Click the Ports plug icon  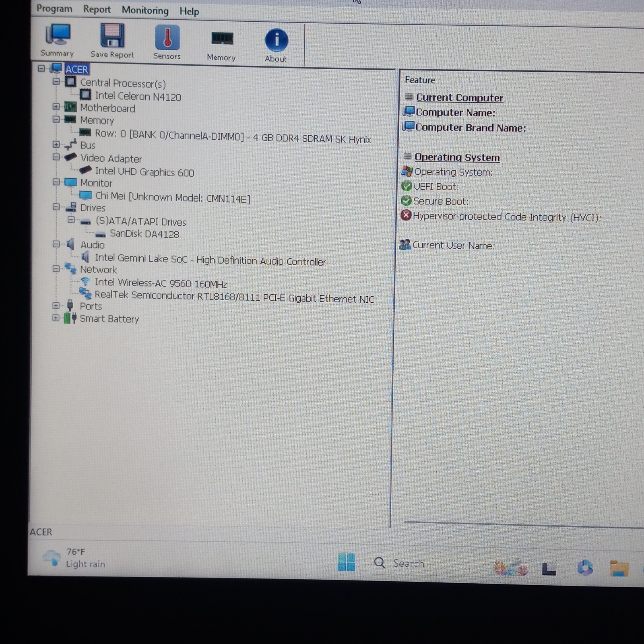pyautogui.click(x=70, y=305)
